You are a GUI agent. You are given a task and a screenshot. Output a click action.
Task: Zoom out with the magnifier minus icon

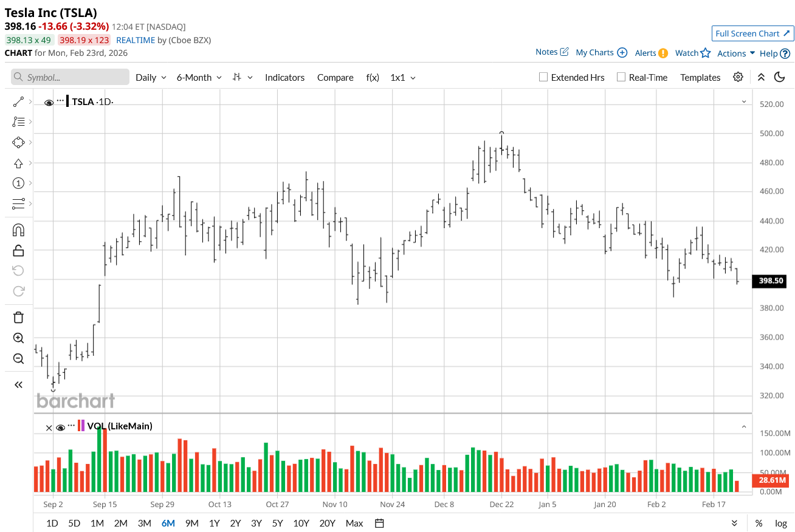click(18, 358)
